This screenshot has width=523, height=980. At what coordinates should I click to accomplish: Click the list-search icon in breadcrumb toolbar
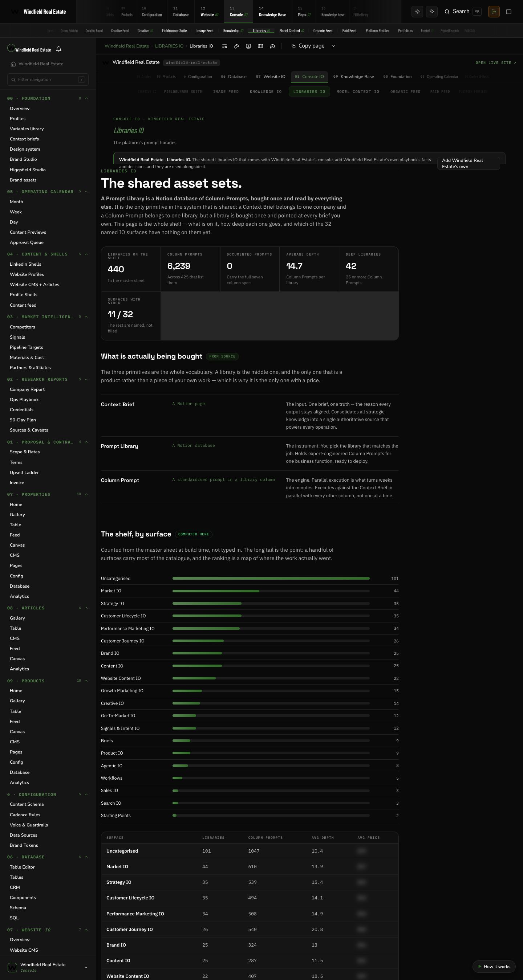coord(224,46)
